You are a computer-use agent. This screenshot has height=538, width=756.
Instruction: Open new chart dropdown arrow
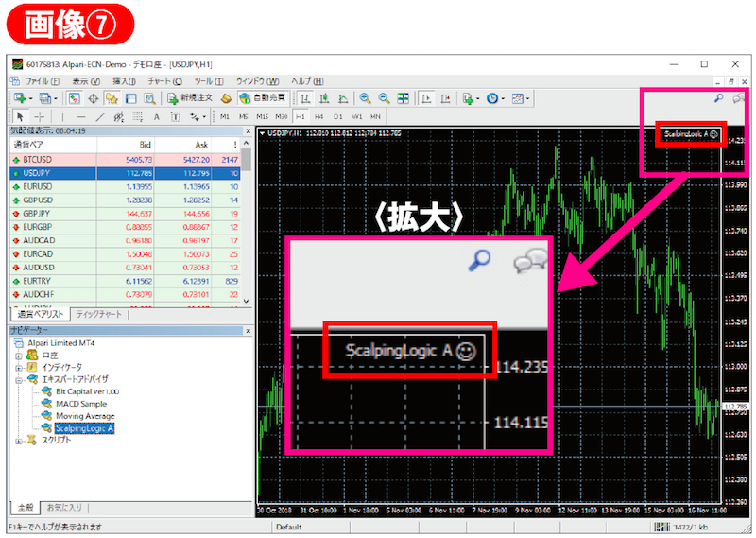30,99
